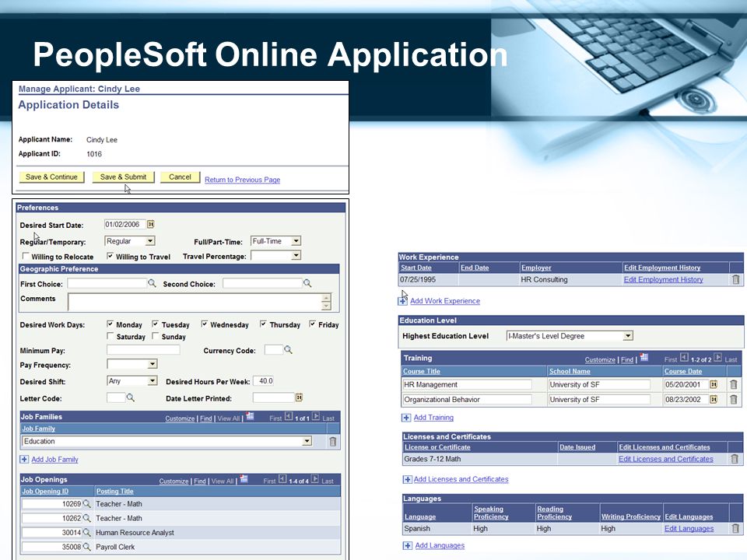This screenshot has height=560, width=747.
Task: Uncheck Monday in Desired Work Days
Action: [110, 324]
